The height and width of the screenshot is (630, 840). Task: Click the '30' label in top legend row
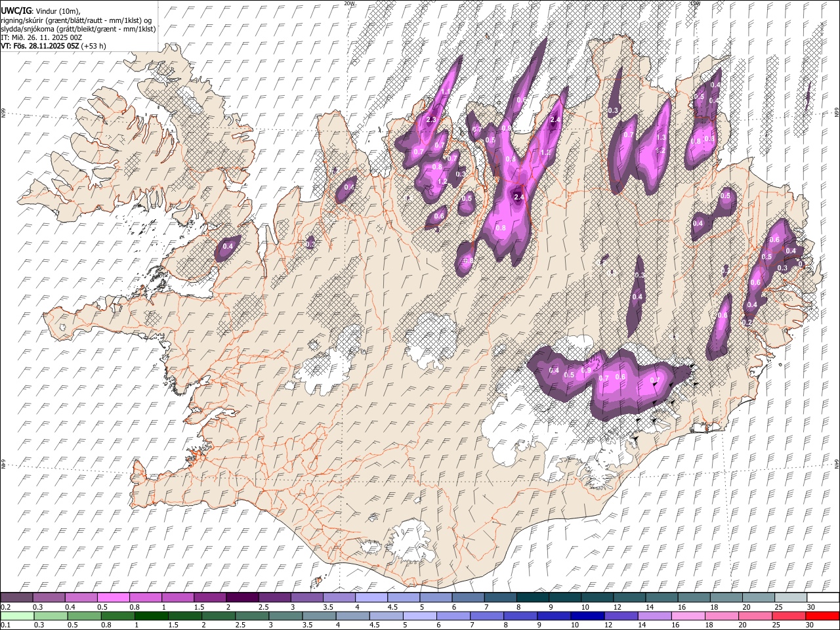coord(811,607)
